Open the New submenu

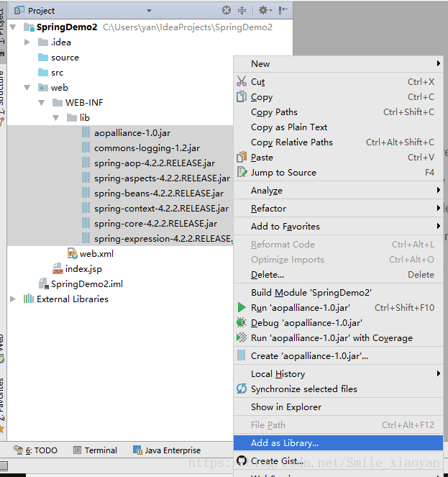[338, 64]
